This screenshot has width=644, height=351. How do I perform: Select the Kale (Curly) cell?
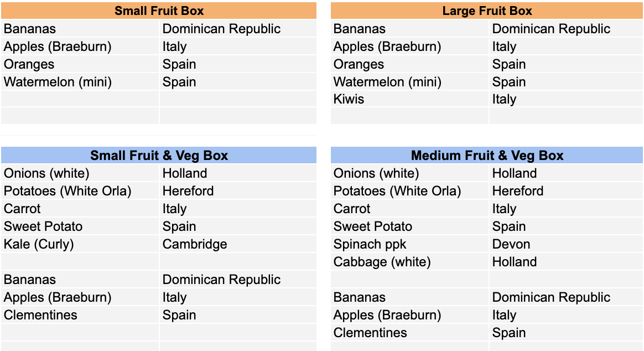80,244
